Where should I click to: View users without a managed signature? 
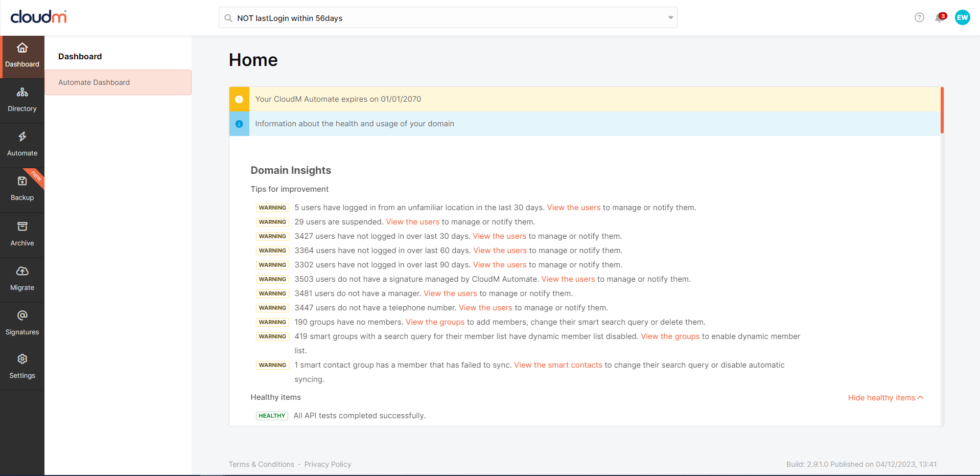click(568, 279)
